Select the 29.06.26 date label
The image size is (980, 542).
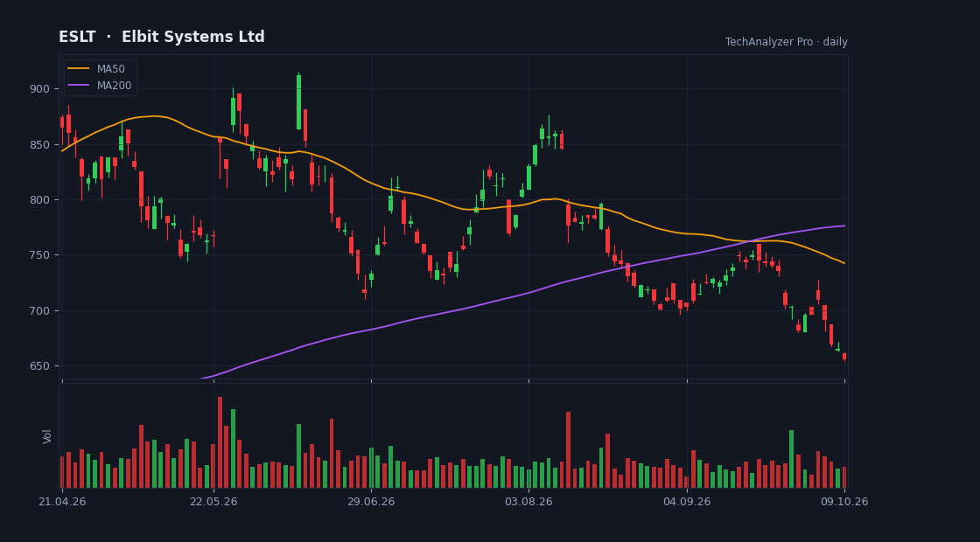tap(371, 502)
